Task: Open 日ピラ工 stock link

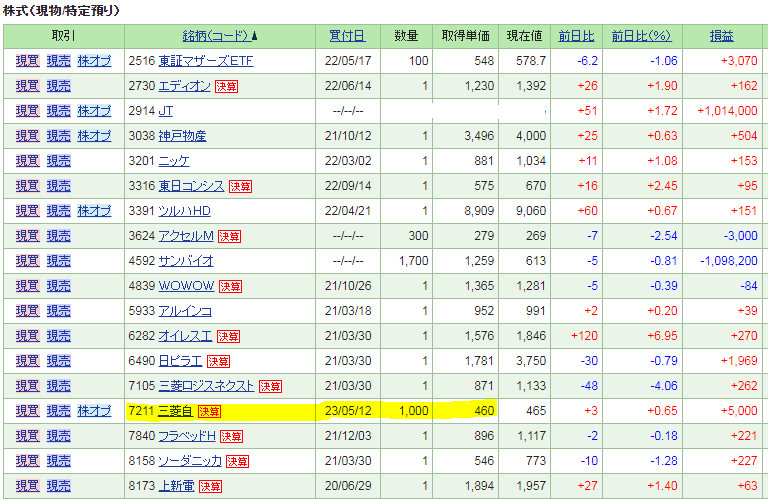Action: tap(180, 361)
